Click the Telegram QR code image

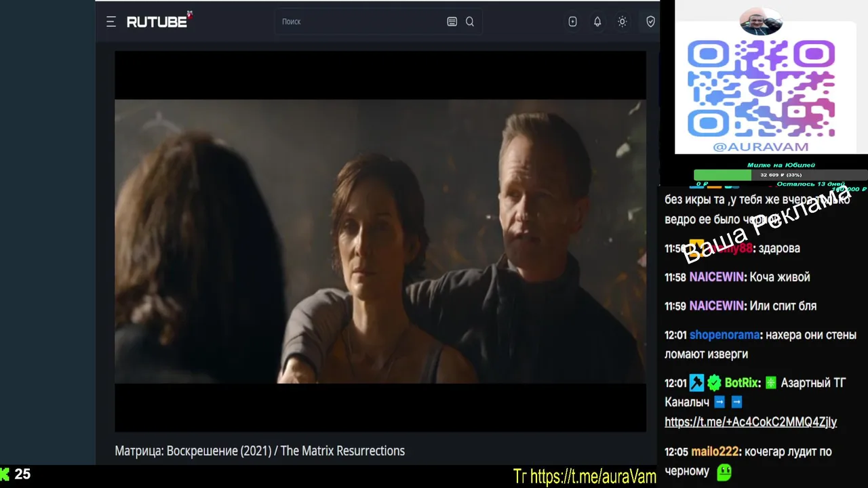761,89
